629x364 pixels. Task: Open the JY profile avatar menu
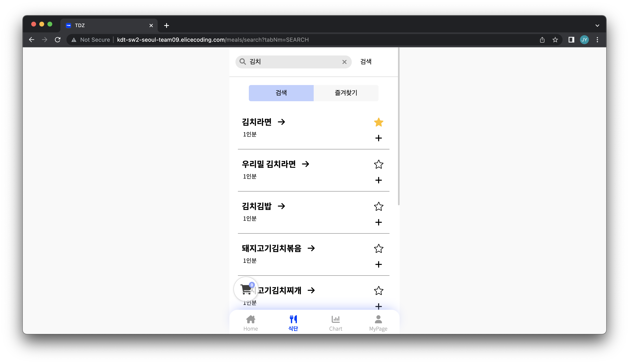pyautogui.click(x=584, y=40)
